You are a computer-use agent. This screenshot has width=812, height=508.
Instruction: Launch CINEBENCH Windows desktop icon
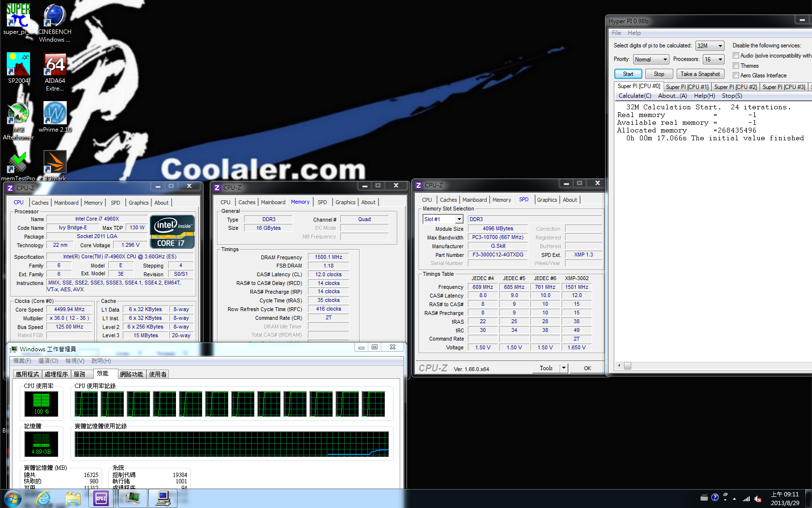click(55, 23)
